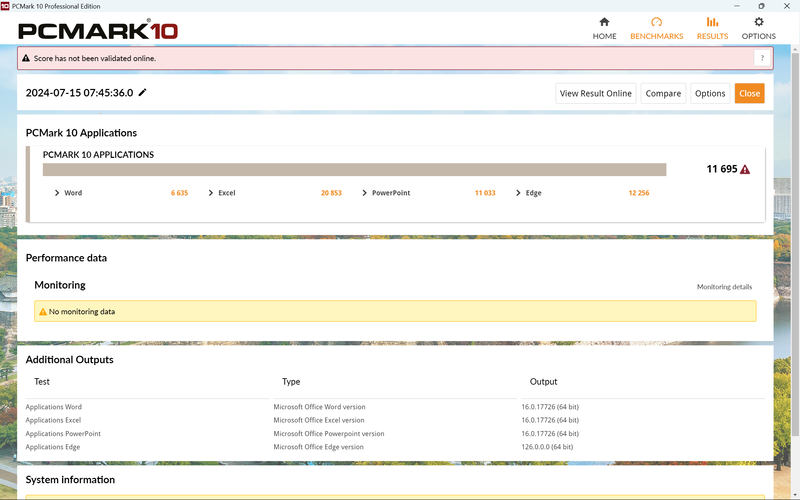Screen dimensions: 800x500
Task: Click the question mark help button in banner
Action: pyautogui.click(x=762, y=58)
